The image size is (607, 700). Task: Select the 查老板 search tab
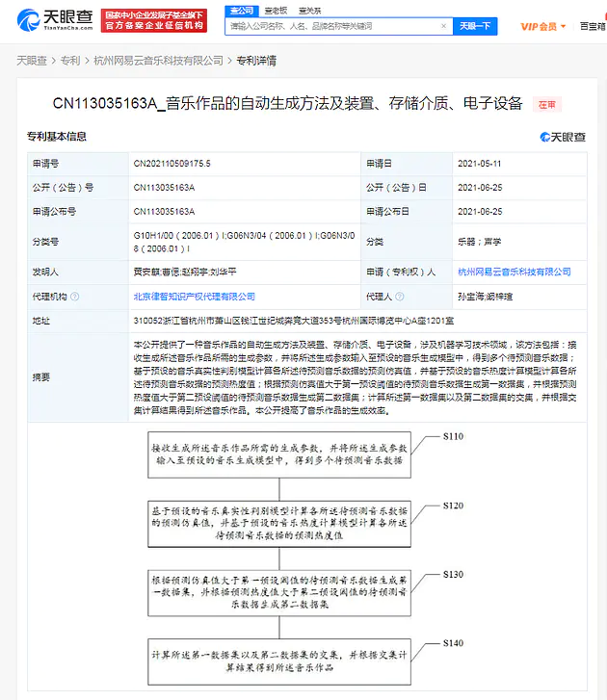coord(276,11)
